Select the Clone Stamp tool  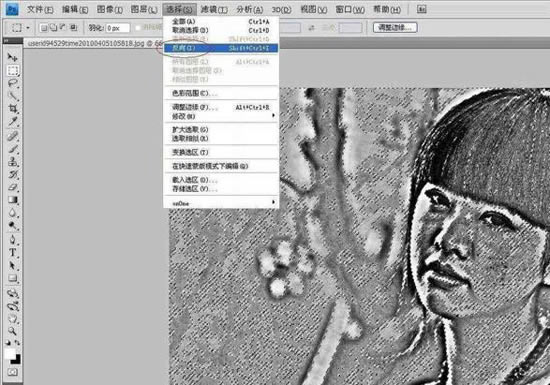coord(13,162)
